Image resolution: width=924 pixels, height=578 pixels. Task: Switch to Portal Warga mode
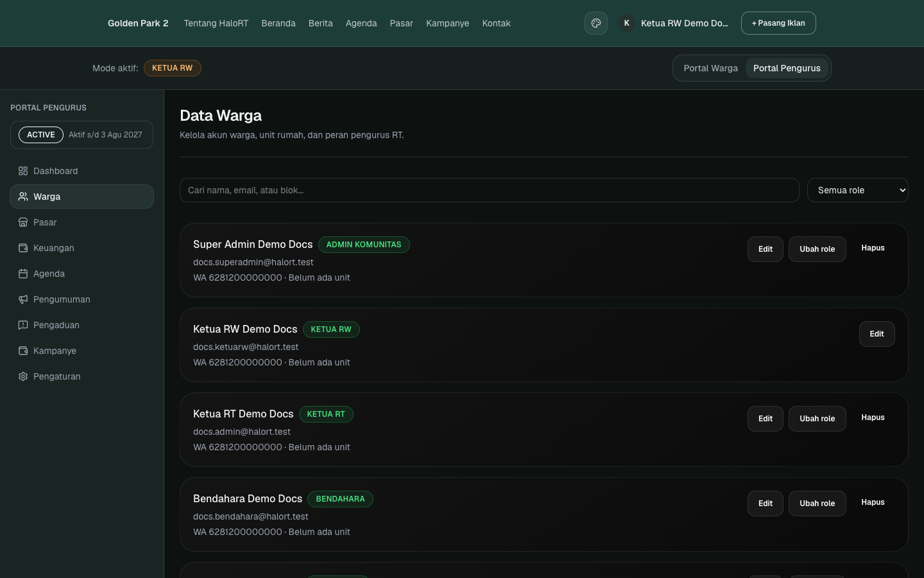pyautogui.click(x=710, y=68)
